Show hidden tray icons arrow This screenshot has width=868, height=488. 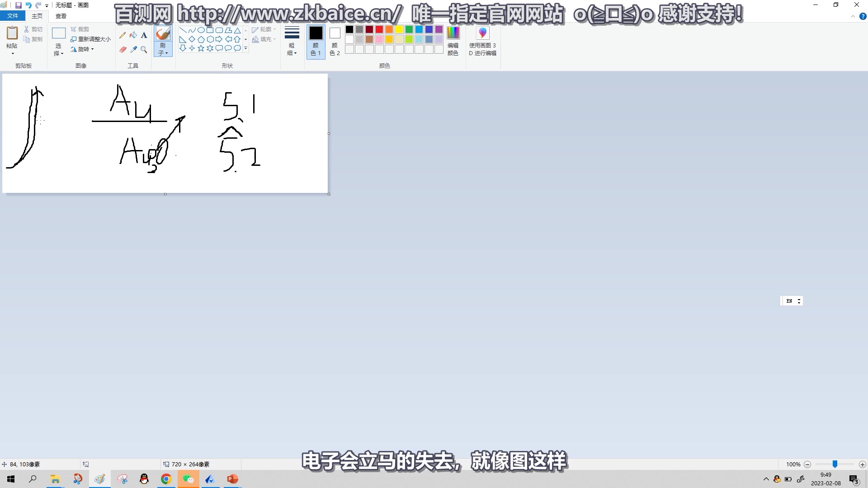766,479
